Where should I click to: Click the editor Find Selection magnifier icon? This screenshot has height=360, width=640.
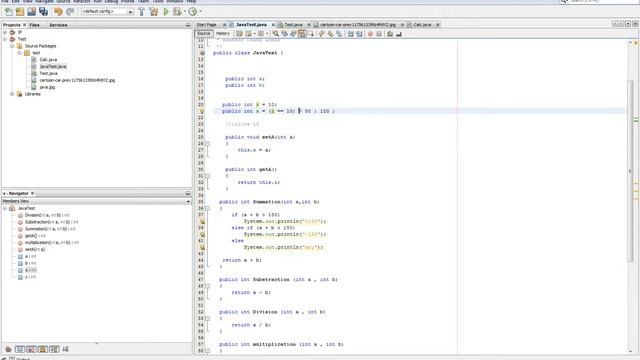tap(276, 34)
